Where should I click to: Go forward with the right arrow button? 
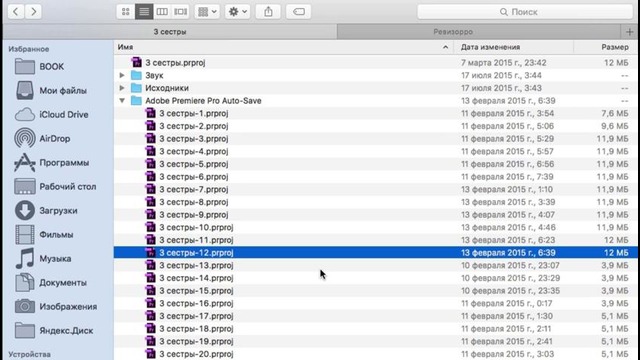33,11
